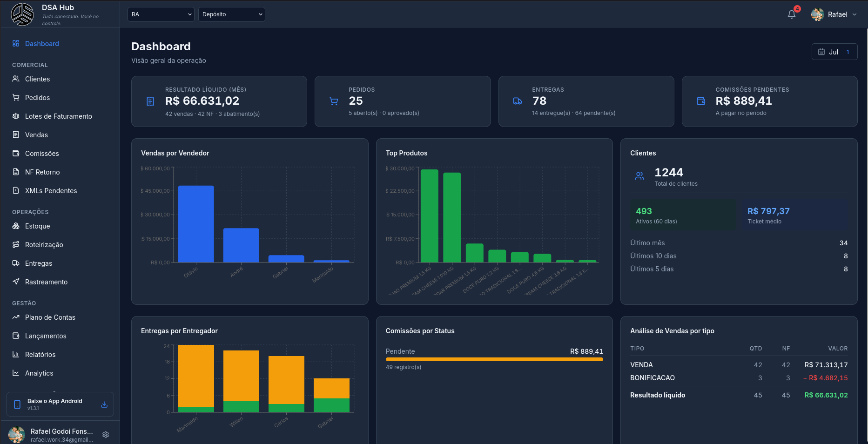Click the 14 entregue(s) · 64 pendente(s) text
This screenshot has height=444, width=868.
tap(574, 113)
